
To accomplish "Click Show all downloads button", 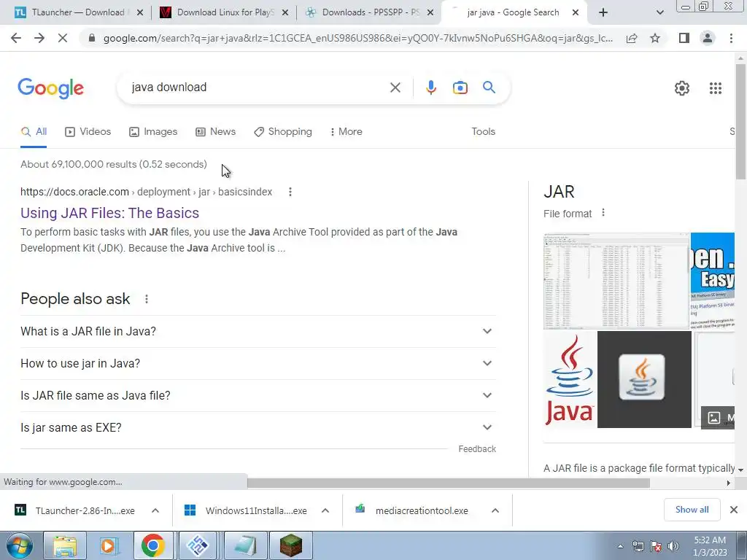I will click(x=692, y=510).
